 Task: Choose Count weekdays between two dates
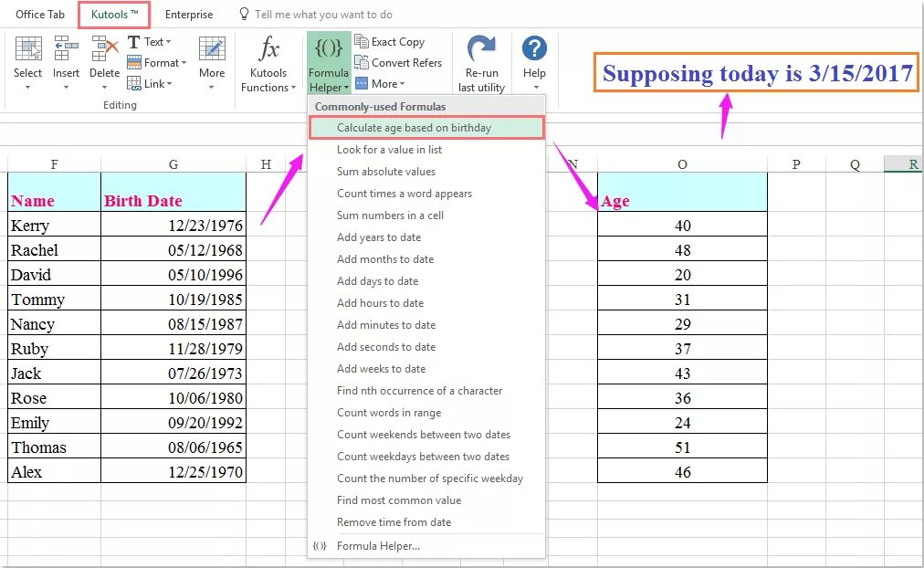pos(426,457)
